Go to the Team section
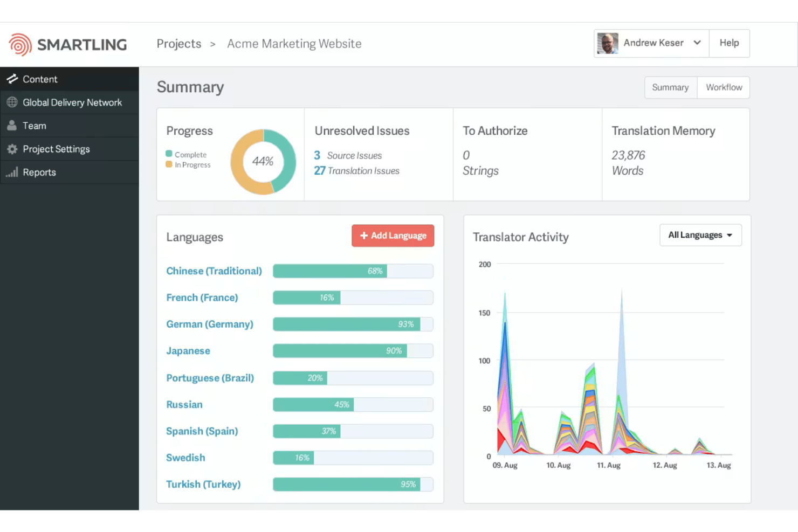The height and width of the screenshot is (532, 798). point(70,126)
